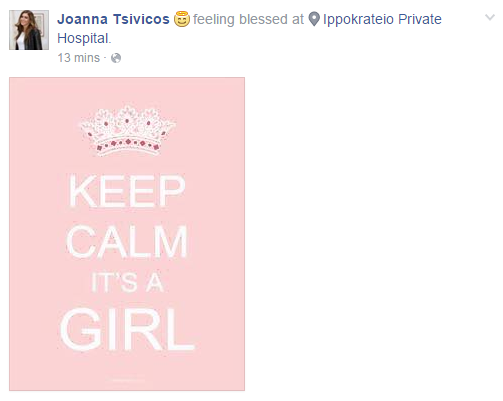Click the Hospital. link on second line
Screen dimensions: 503x401
click(x=84, y=38)
